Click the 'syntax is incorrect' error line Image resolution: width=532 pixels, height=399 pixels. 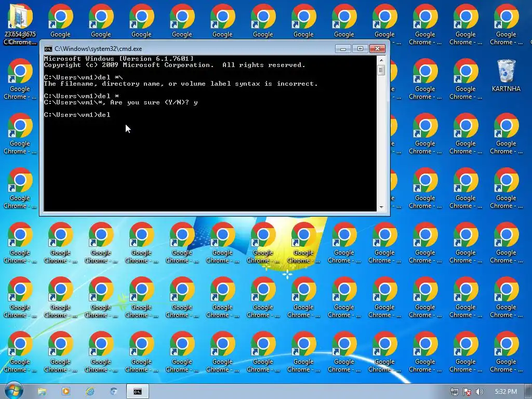click(181, 84)
